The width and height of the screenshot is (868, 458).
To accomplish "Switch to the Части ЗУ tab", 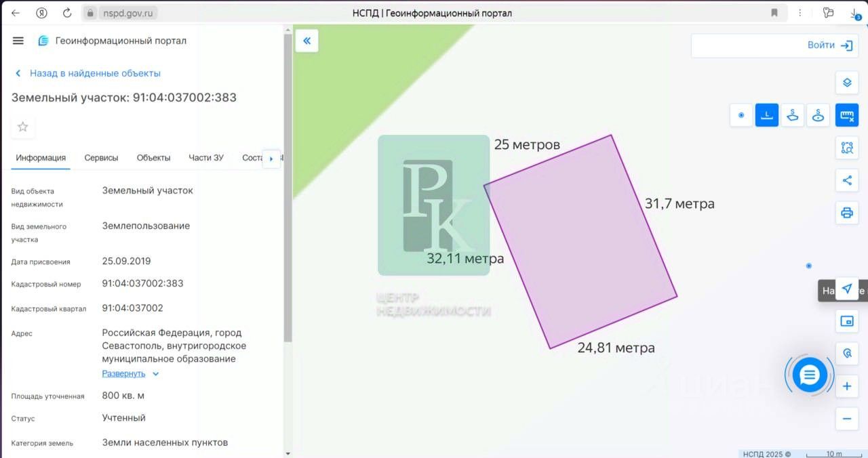I will click(206, 158).
